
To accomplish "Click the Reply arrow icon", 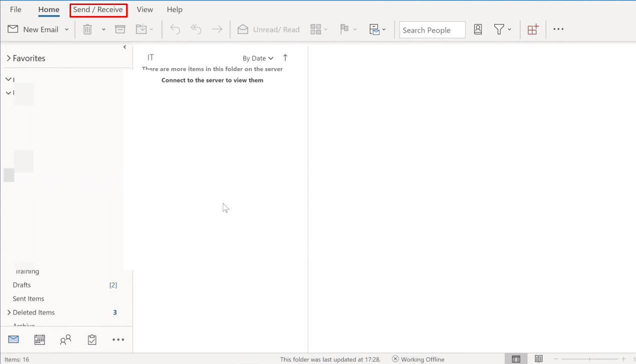I will [175, 29].
